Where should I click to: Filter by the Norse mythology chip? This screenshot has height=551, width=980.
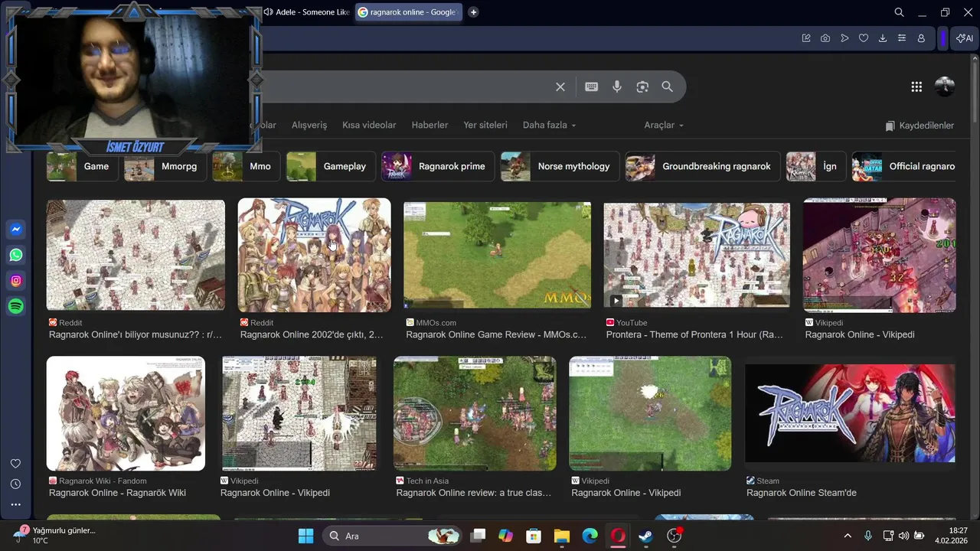(x=560, y=166)
